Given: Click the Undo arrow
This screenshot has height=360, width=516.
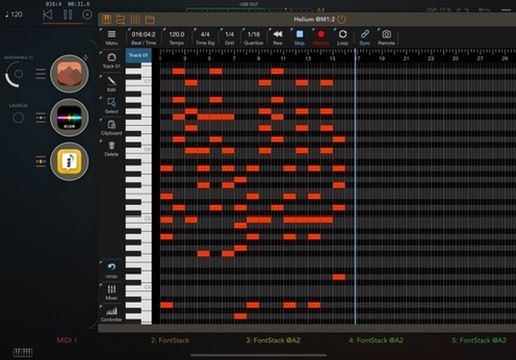Looking at the screenshot, I should [111, 270].
